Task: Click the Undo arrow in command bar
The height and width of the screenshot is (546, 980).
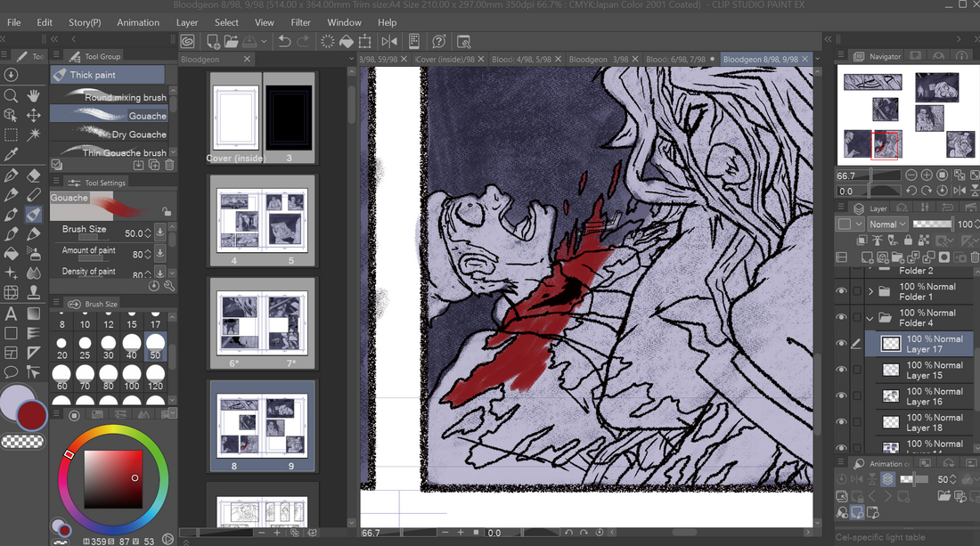Action: 284,42
